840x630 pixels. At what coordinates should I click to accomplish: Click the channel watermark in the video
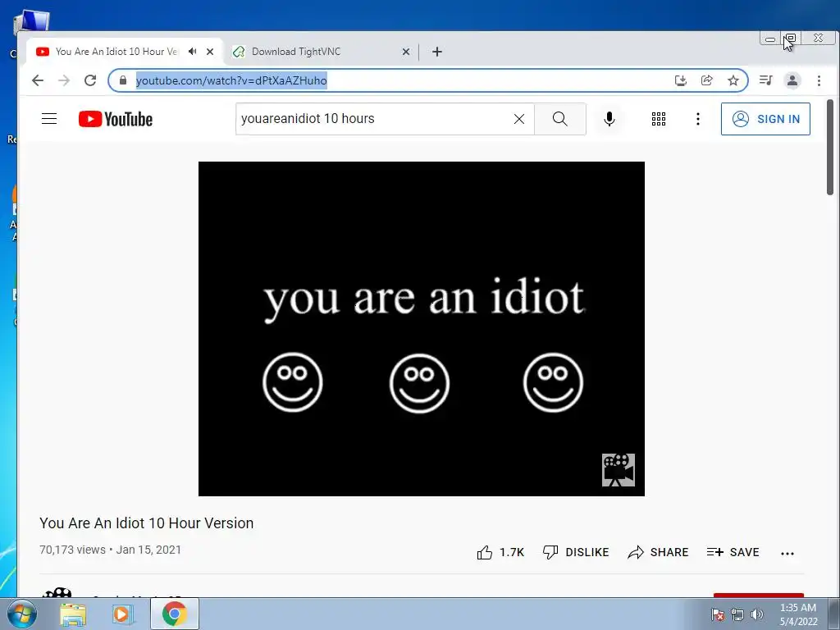click(619, 470)
